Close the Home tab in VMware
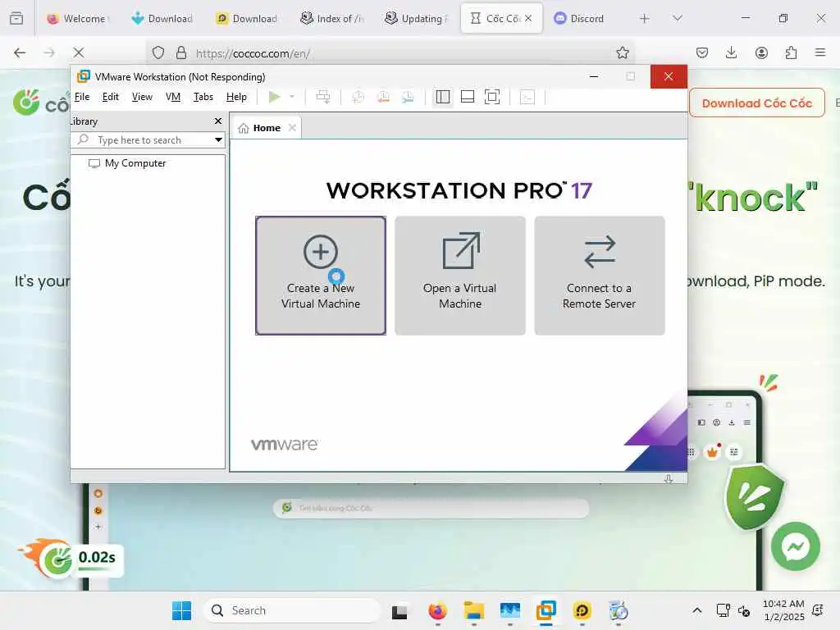Image resolution: width=840 pixels, height=630 pixels. point(292,127)
